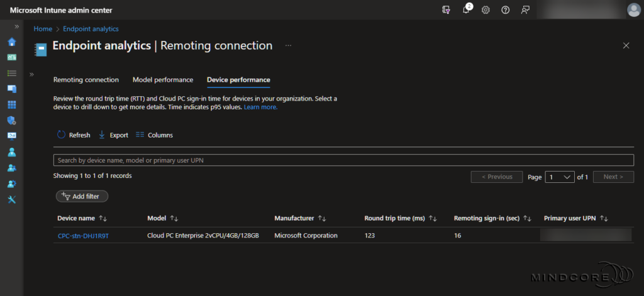The width and height of the screenshot is (644, 296).
Task: Click the Microsoft Intune admin center title
Action: (61, 10)
